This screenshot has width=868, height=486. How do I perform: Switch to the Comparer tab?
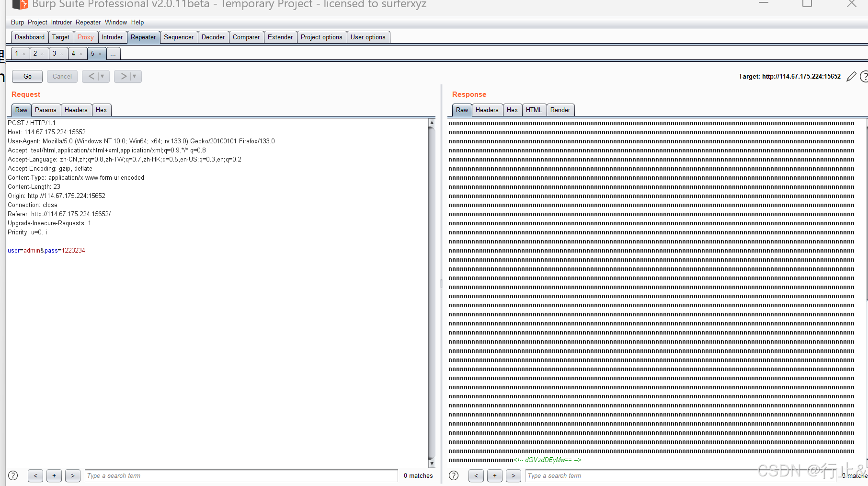pyautogui.click(x=246, y=37)
